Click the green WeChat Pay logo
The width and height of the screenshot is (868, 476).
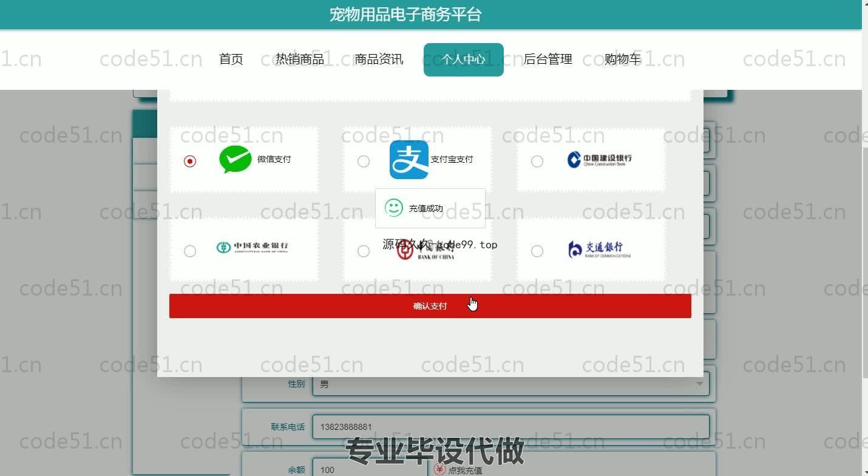236,159
